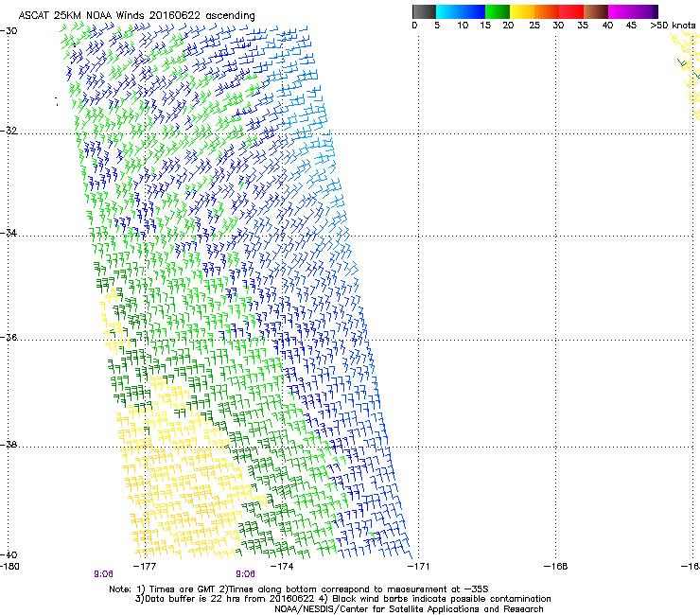Click the '-171' longitude axis label
This screenshot has height=615, width=700.
click(x=419, y=567)
